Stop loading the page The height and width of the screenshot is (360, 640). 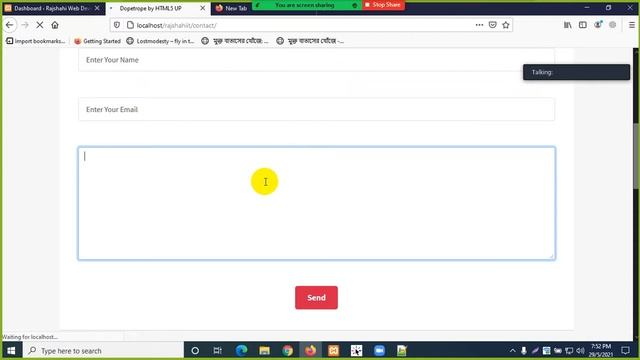click(40, 25)
